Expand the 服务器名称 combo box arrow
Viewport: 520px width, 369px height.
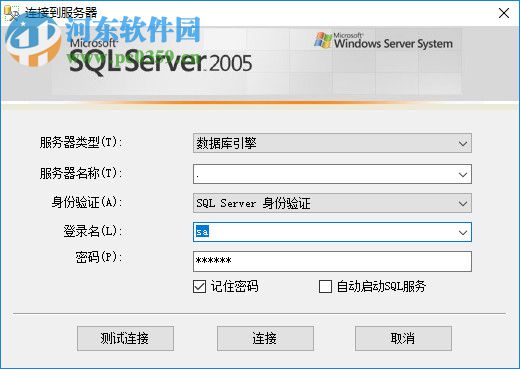(463, 174)
